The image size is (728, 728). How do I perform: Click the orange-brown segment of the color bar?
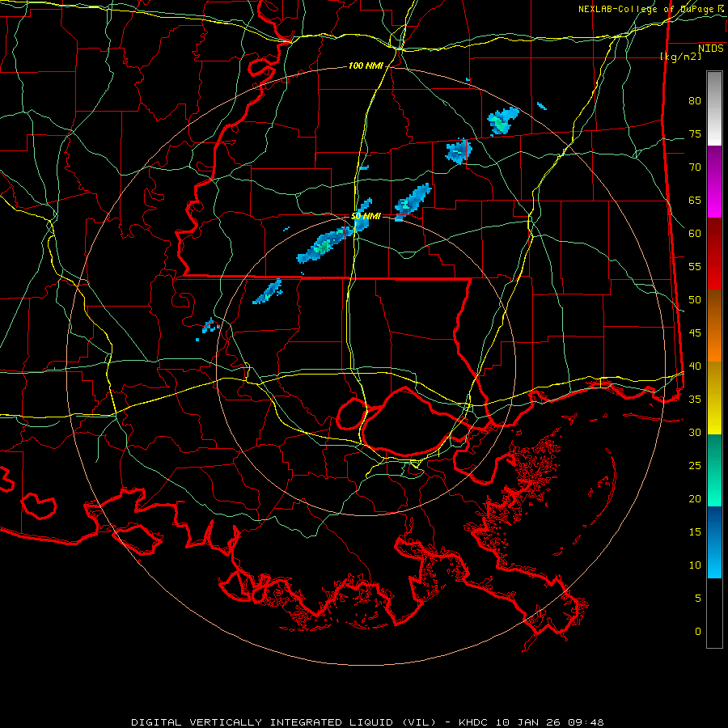714,326
